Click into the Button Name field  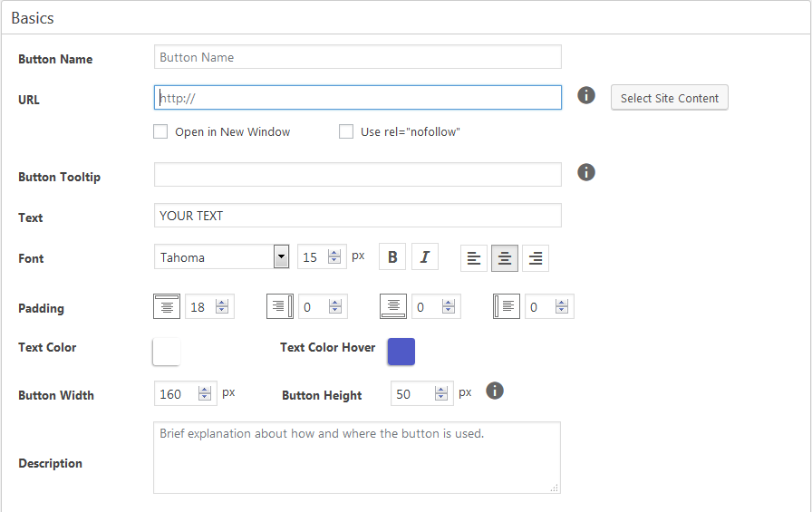pyautogui.click(x=357, y=57)
